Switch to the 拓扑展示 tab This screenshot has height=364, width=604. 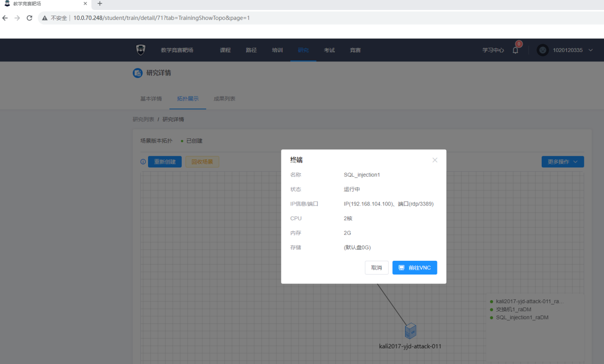pos(188,99)
